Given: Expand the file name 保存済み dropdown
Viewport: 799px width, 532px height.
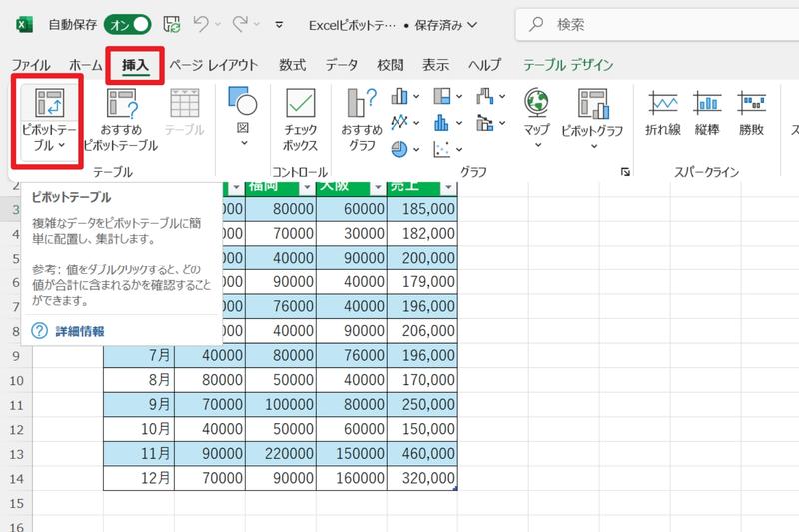Looking at the screenshot, I should pos(472,24).
